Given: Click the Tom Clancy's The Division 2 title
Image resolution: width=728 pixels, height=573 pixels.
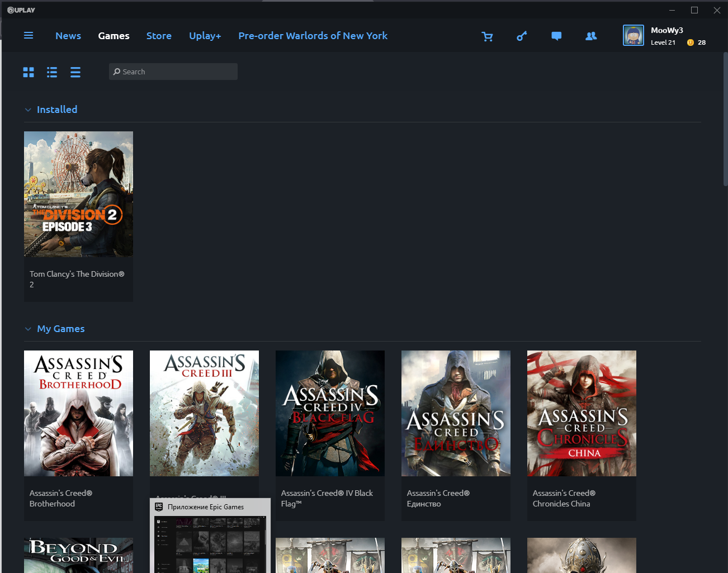Looking at the screenshot, I should [x=77, y=279].
